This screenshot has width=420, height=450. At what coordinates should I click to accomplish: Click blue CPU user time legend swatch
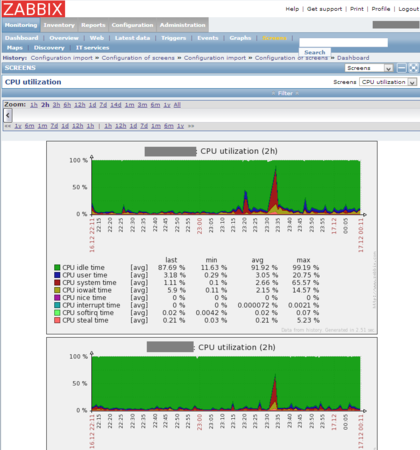pos(57,275)
